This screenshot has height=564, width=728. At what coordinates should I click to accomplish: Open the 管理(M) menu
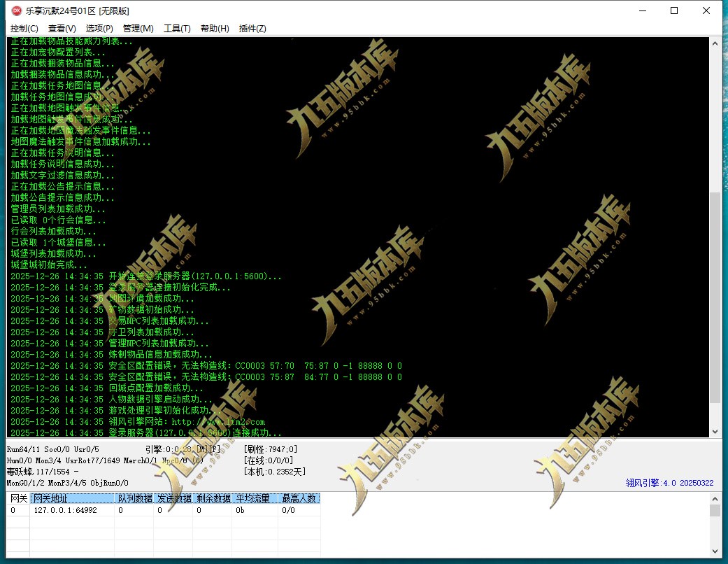tap(138, 29)
